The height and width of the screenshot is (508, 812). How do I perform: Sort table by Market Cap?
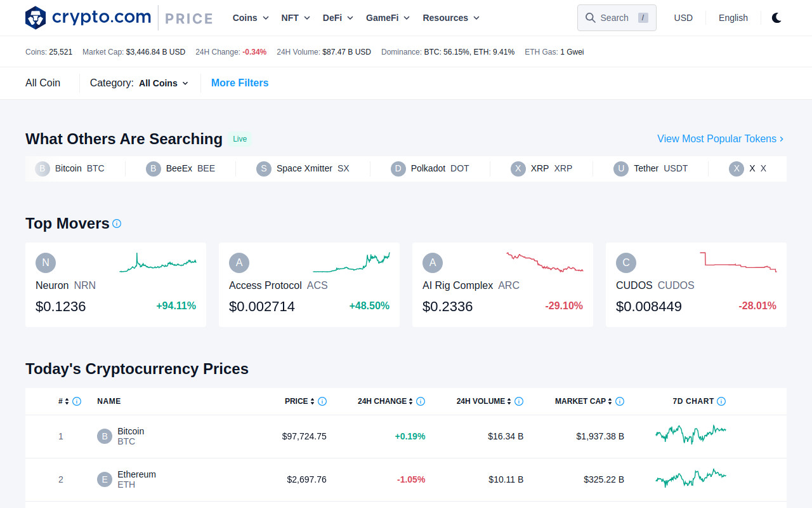584,401
